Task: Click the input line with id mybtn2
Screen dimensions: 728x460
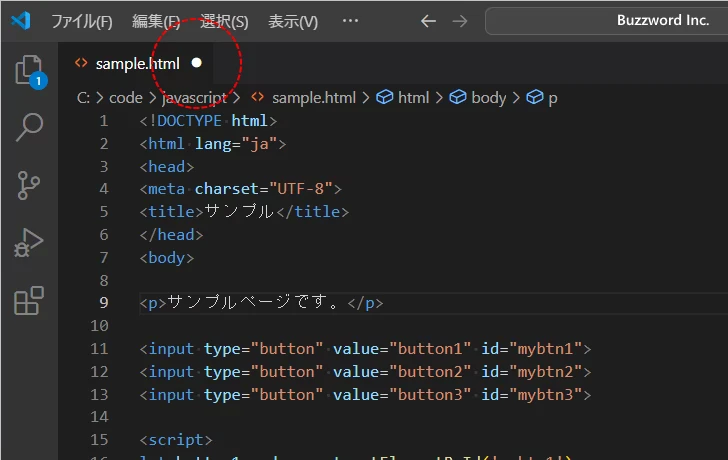Action: coord(365,372)
